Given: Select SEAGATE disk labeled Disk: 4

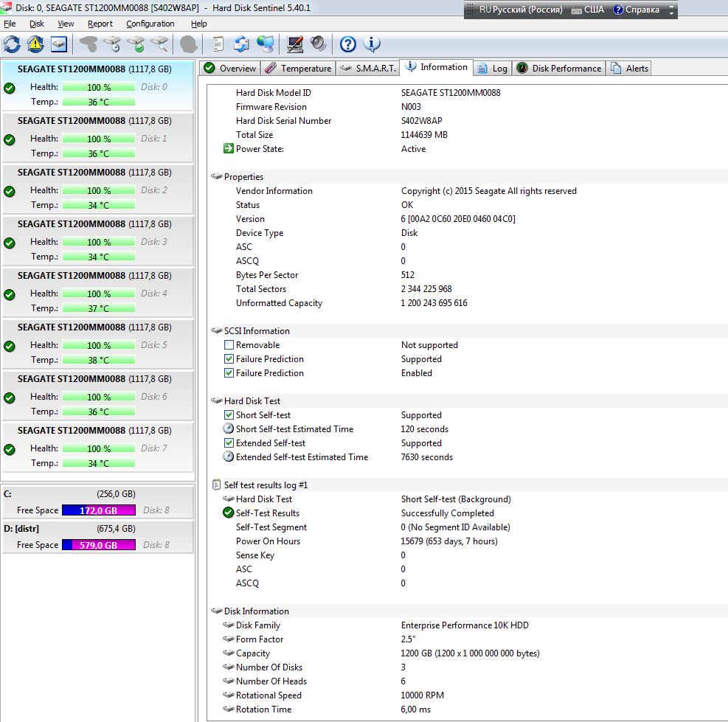Looking at the screenshot, I should (x=97, y=292).
